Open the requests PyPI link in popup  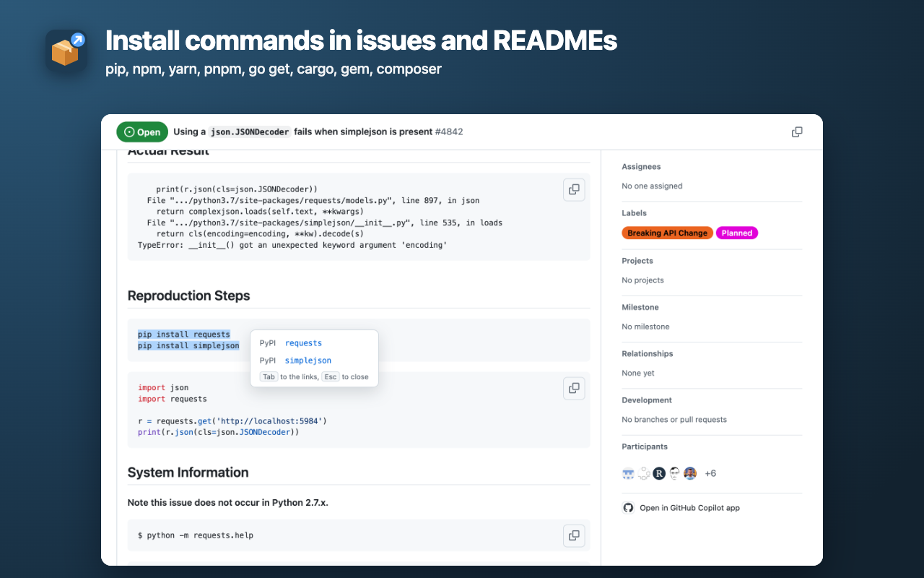point(303,343)
